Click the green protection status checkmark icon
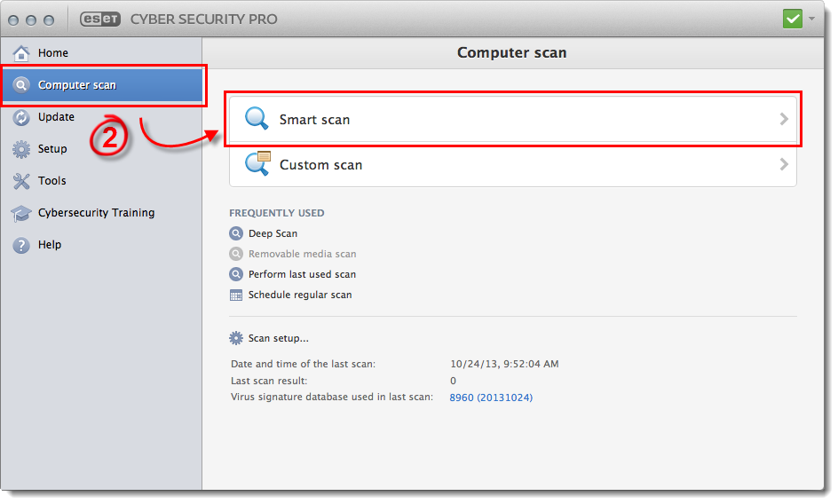838x504 pixels. tap(793, 19)
